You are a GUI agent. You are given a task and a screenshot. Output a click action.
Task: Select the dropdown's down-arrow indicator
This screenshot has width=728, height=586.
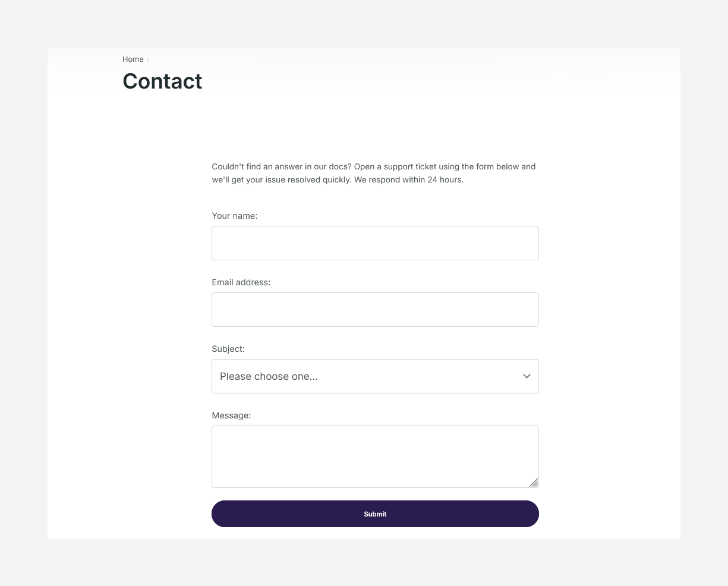coord(527,376)
